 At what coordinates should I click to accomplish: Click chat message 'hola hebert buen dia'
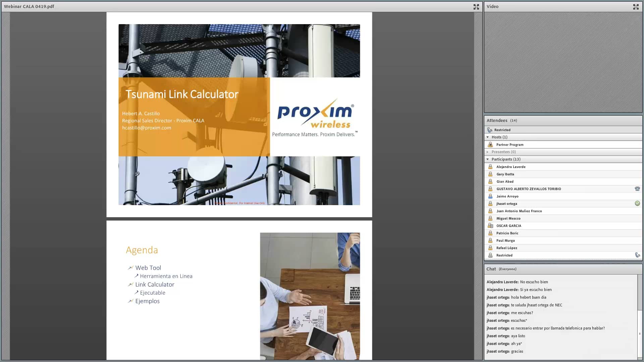tap(528, 297)
